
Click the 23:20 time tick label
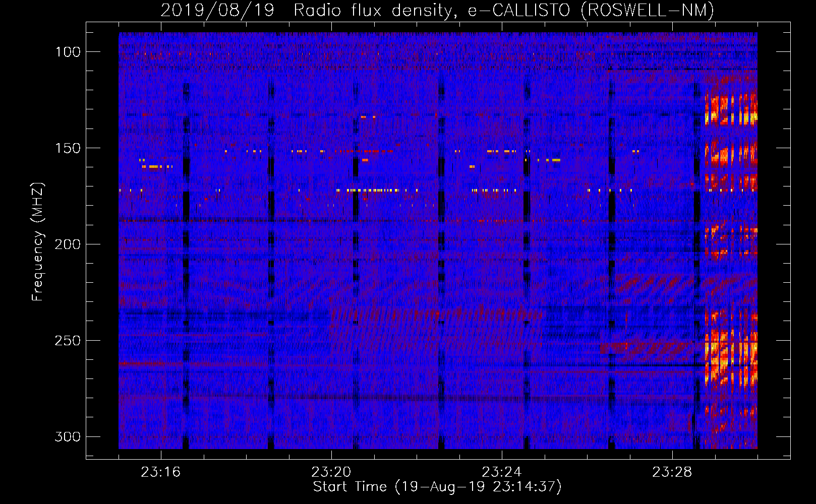pyautogui.click(x=331, y=472)
